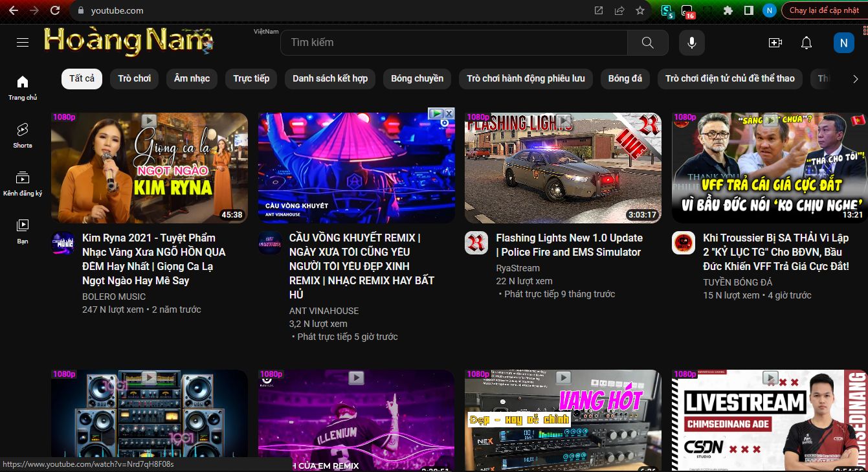This screenshot has height=472, width=868.
Task: Open the extensions puzzle icon
Action: click(x=728, y=10)
